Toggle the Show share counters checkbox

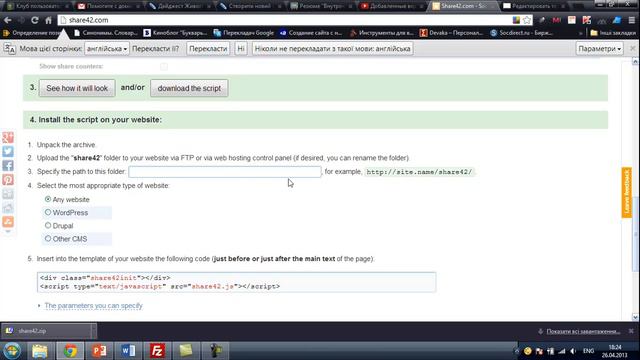pyautogui.click(x=164, y=67)
